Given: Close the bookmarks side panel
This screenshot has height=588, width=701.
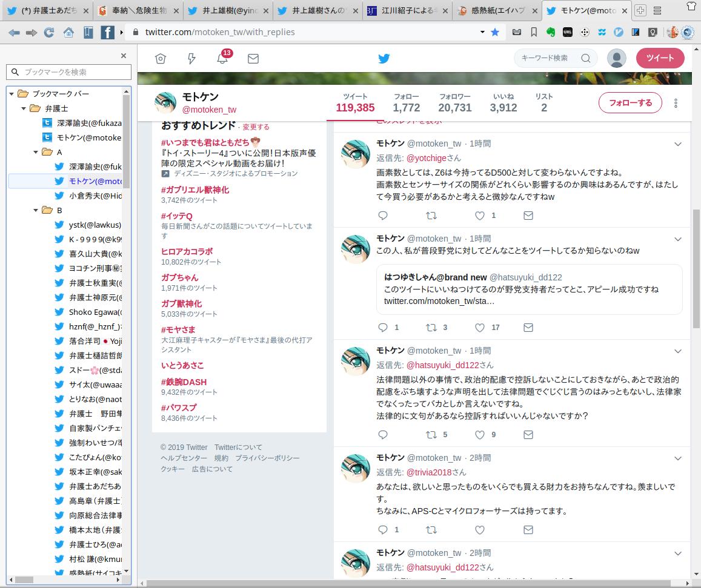Looking at the screenshot, I should tap(124, 56).
